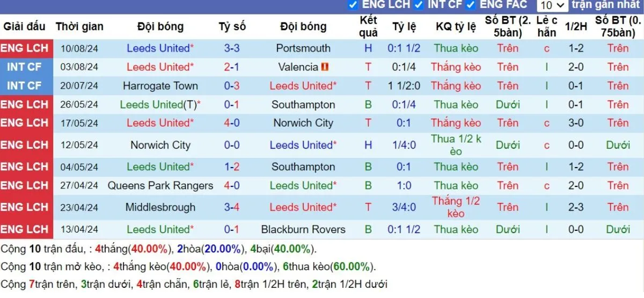Open the Harrogate Town team link
This screenshot has height=298, width=644.
pyautogui.click(x=160, y=86)
